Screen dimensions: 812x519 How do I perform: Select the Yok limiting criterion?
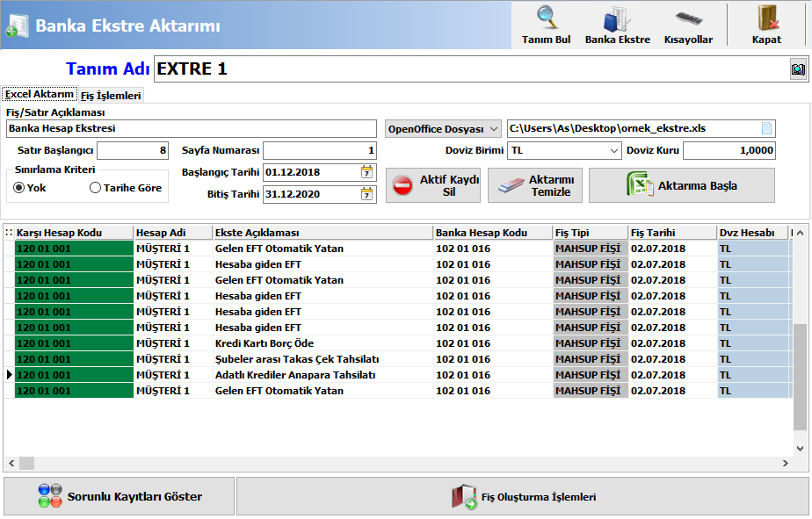click(x=30, y=188)
